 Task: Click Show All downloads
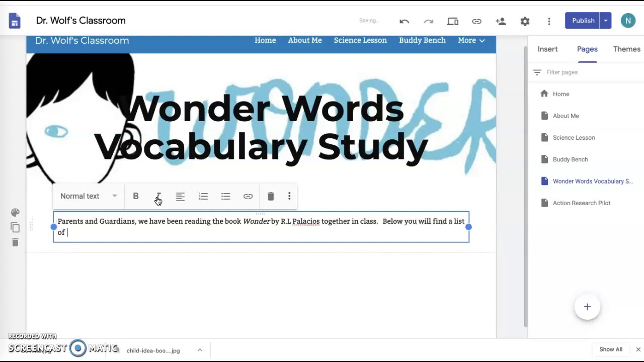pos(610,349)
